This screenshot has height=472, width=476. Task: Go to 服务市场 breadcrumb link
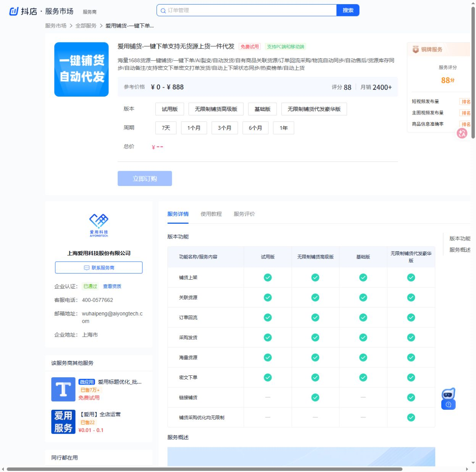click(56, 26)
